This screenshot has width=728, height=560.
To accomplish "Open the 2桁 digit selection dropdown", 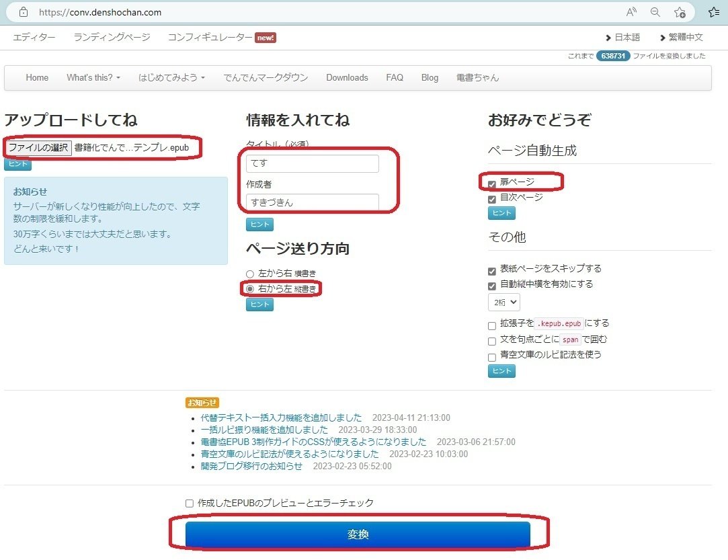I will (503, 302).
